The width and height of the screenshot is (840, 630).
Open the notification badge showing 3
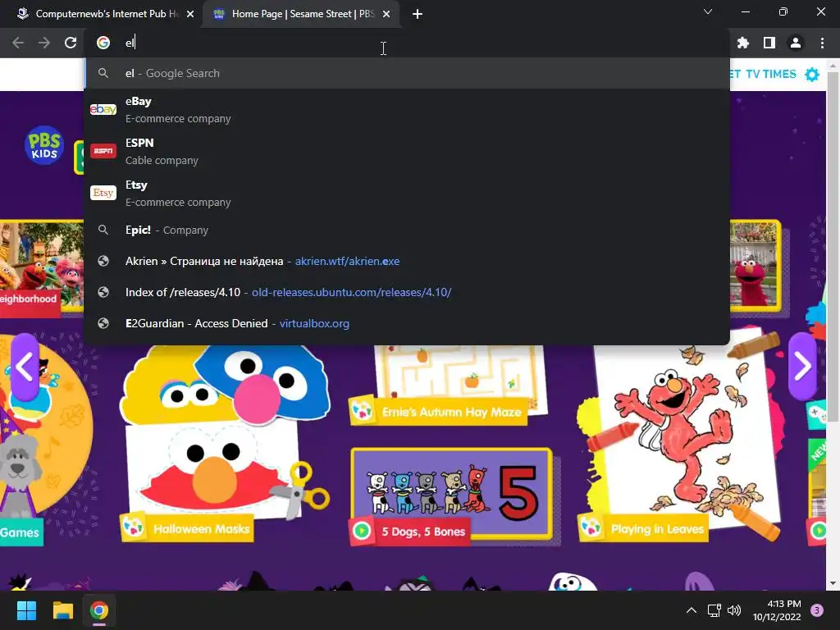click(817, 610)
